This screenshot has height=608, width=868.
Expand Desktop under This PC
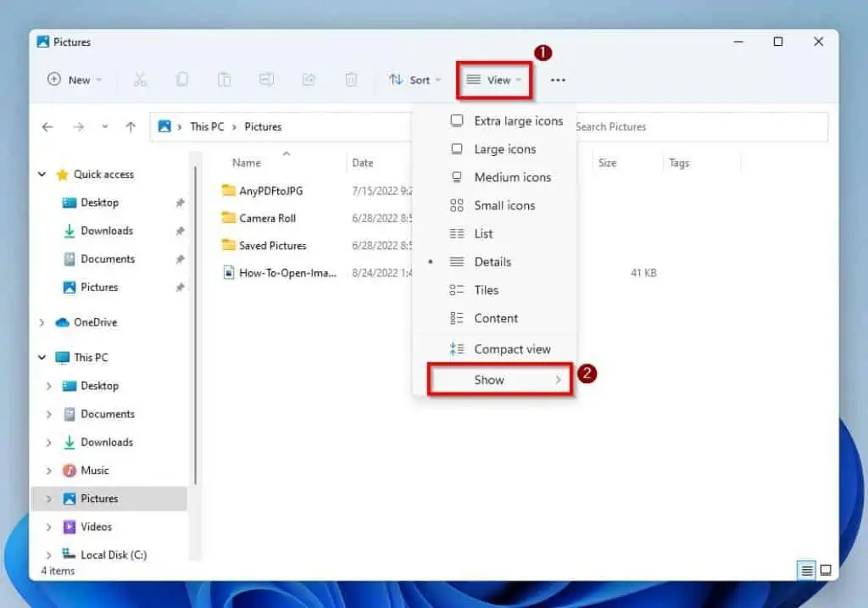point(48,386)
